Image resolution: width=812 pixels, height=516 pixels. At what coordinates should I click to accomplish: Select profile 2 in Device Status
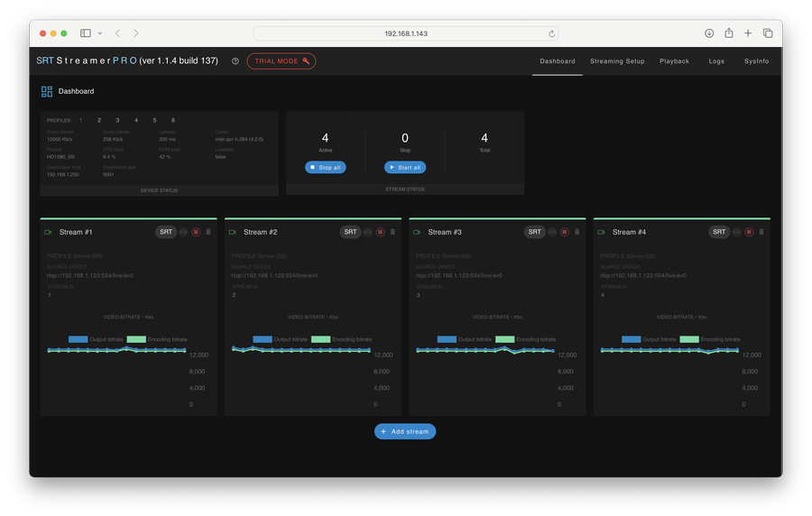99,120
